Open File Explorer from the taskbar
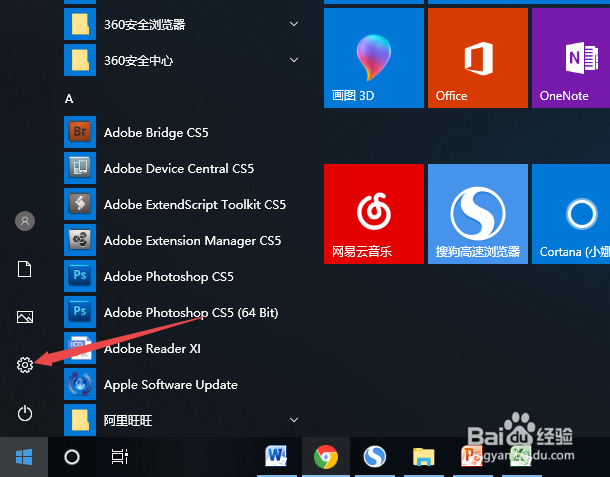Image resolution: width=610 pixels, height=477 pixels. coord(424,457)
